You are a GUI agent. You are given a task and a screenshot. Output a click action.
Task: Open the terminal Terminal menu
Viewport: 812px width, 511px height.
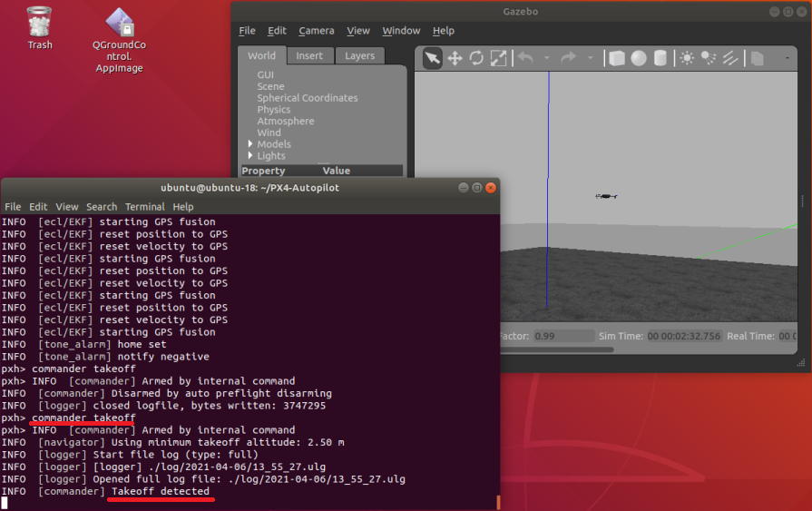coord(145,207)
